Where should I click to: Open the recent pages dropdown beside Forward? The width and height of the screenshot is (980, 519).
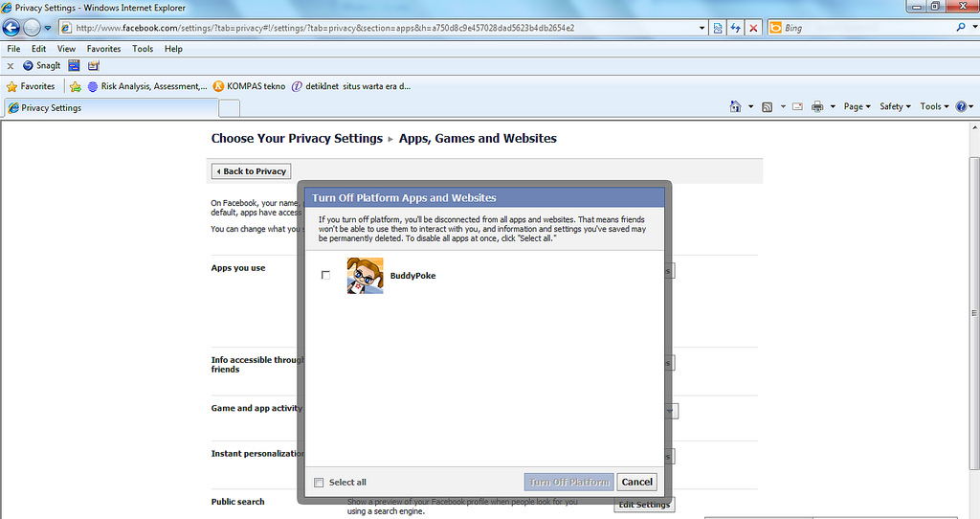[48, 28]
